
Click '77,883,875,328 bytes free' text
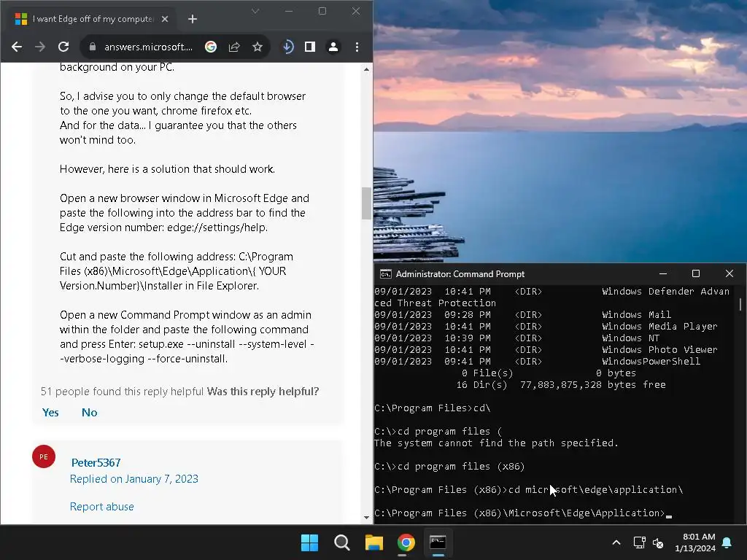[x=592, y=384]
